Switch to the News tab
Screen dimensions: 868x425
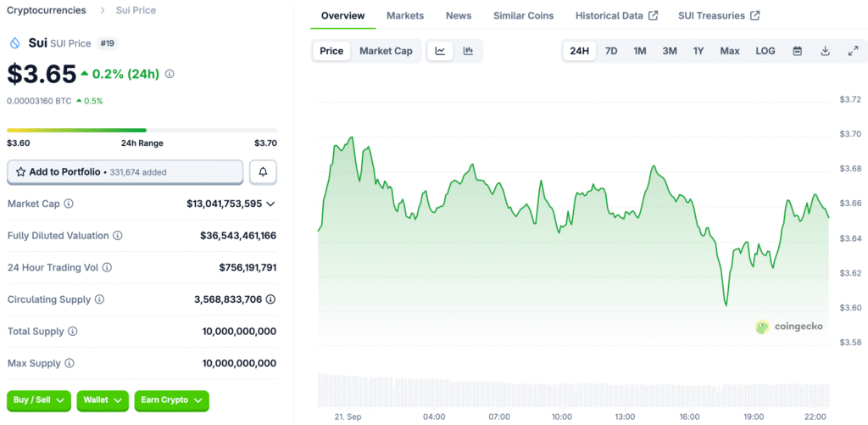[x=459, y=15]
